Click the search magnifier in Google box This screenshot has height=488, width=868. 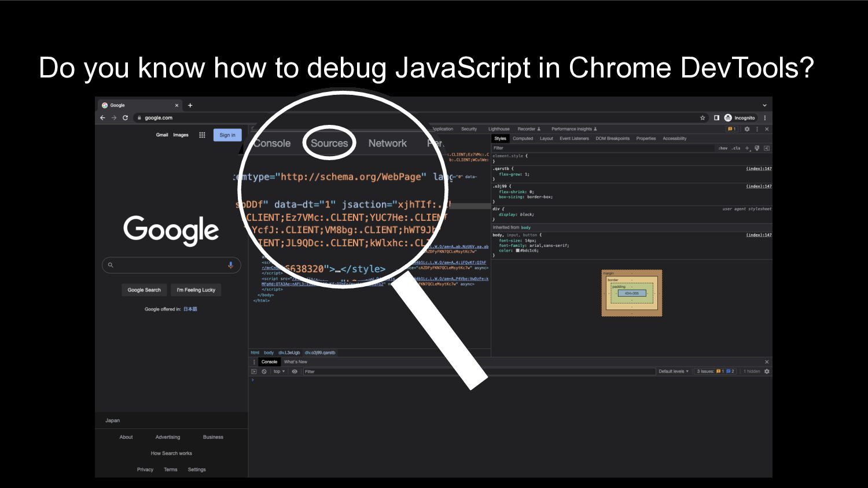[x=111, y=265]
